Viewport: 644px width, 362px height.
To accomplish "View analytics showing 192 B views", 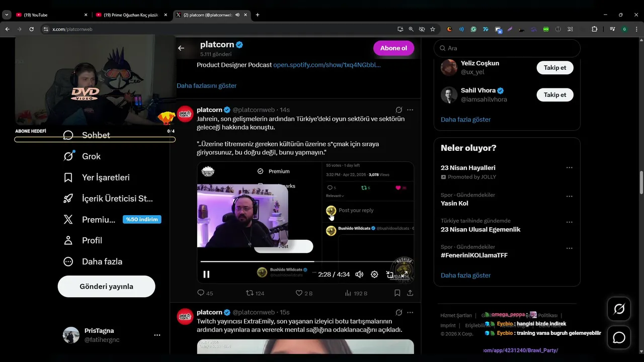I will [x=356, y=293].
